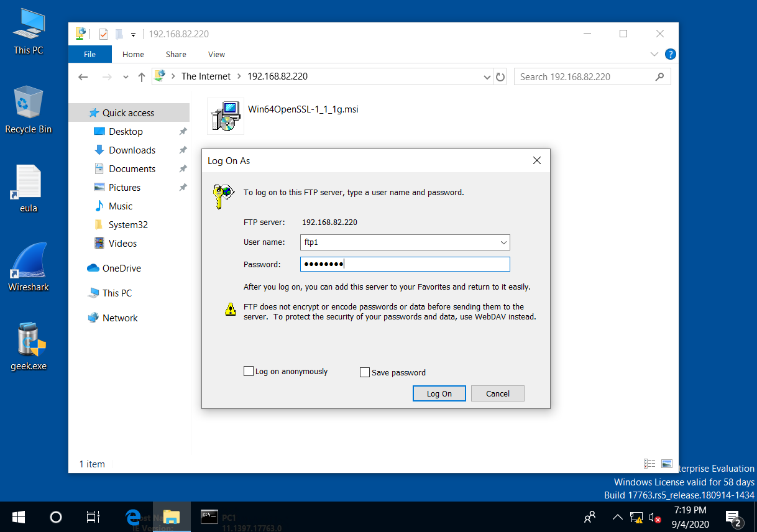757x532 pixels.
Task: Click The Internet breadcrumb
Action: click(206, 76)
